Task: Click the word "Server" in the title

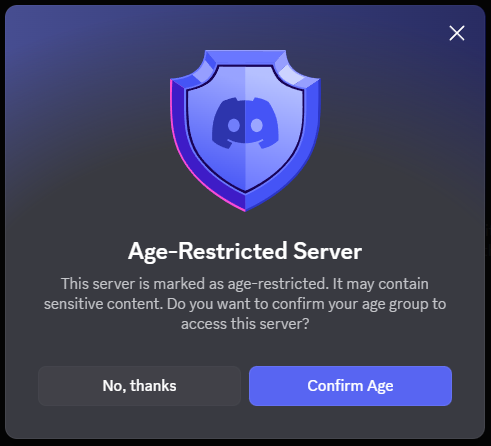Action: 328,251
